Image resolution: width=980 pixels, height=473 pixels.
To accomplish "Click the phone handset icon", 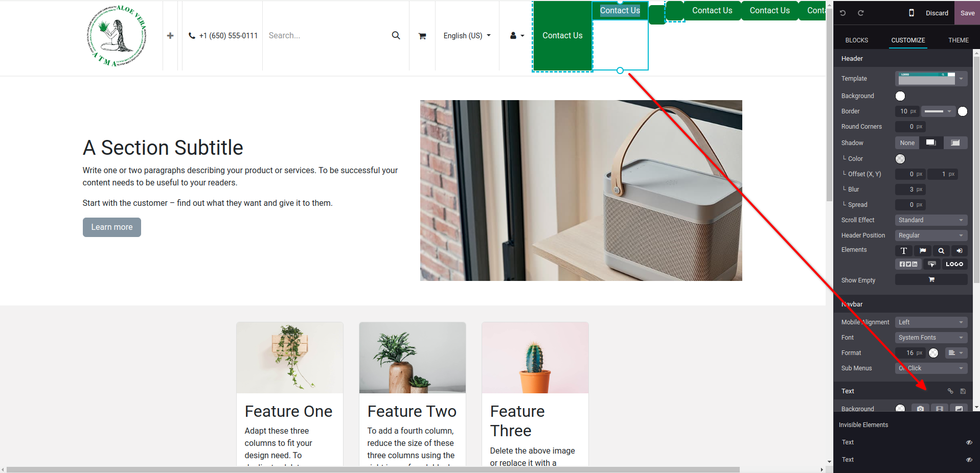I will coord(192,36).
